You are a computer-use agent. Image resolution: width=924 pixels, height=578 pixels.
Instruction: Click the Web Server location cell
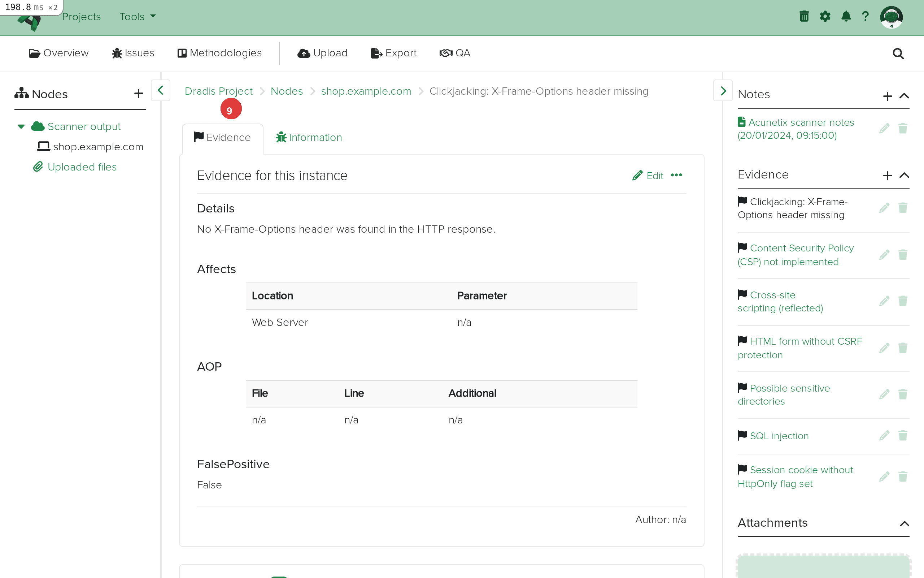coord(280,323)
